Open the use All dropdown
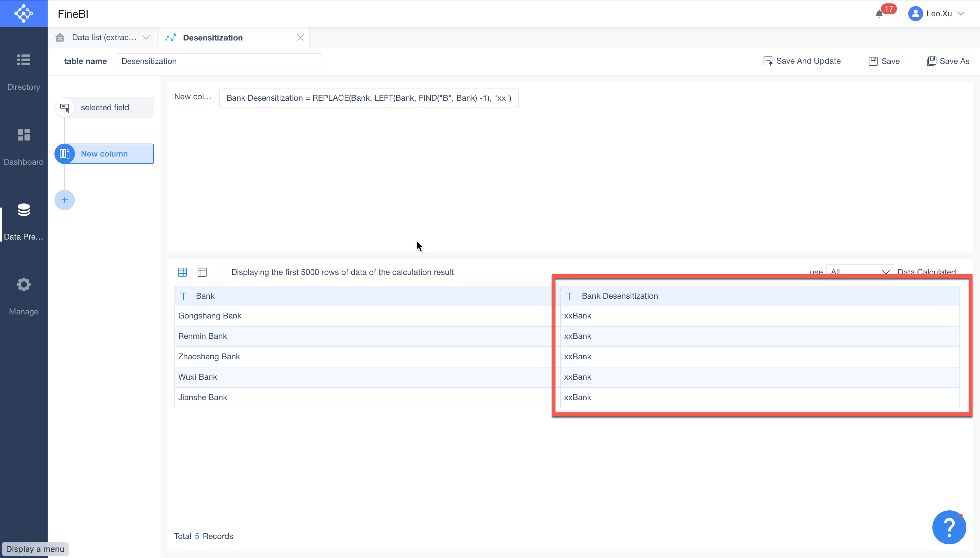Screen dimensions: 980x558 (x=860, y=272)
